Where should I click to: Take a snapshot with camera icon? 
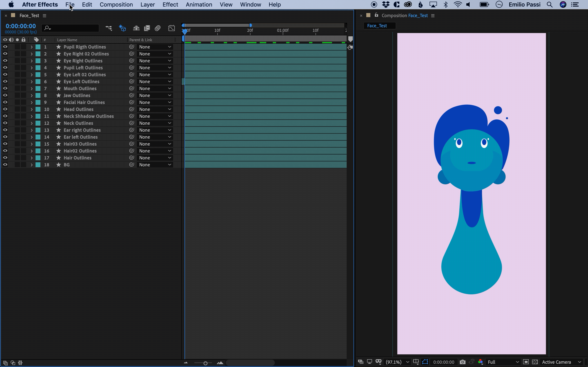pyautogui.click(x=462, y=362)
